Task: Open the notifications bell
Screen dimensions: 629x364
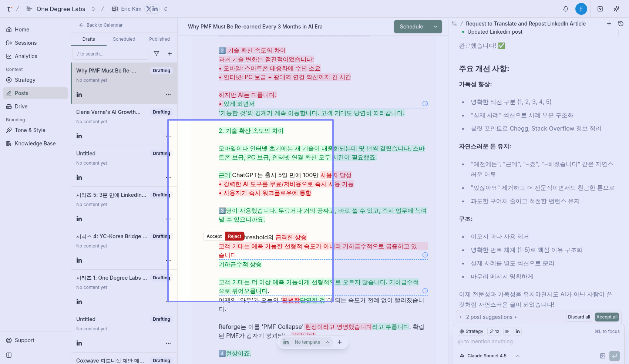Action: point(565,9)
